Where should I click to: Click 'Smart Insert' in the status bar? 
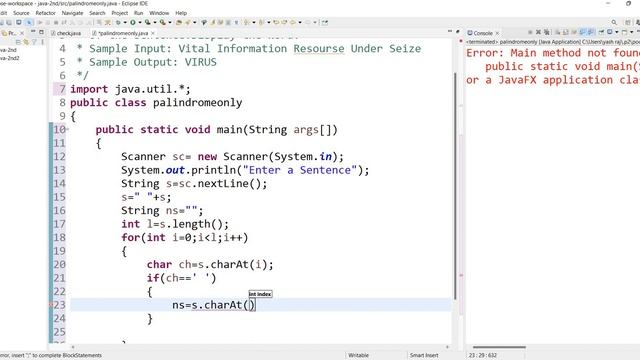pos(424,355)
